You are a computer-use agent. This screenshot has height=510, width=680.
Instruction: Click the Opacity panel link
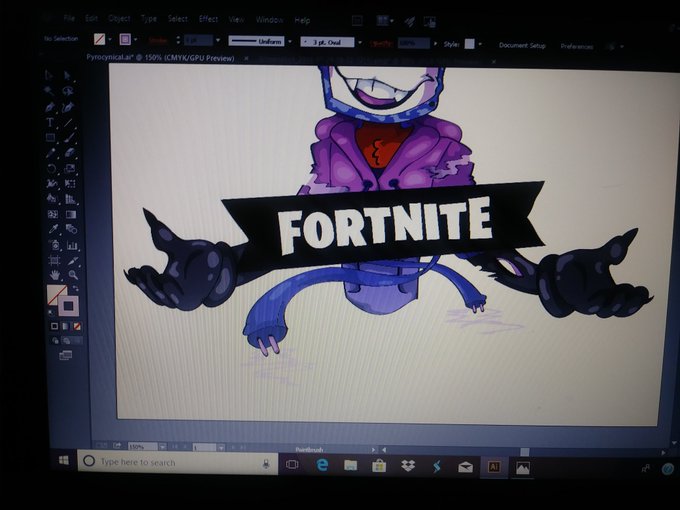click(381, 43)
